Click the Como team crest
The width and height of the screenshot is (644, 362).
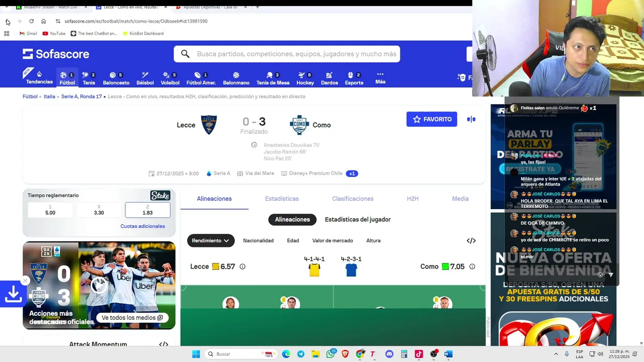point(299,125)
